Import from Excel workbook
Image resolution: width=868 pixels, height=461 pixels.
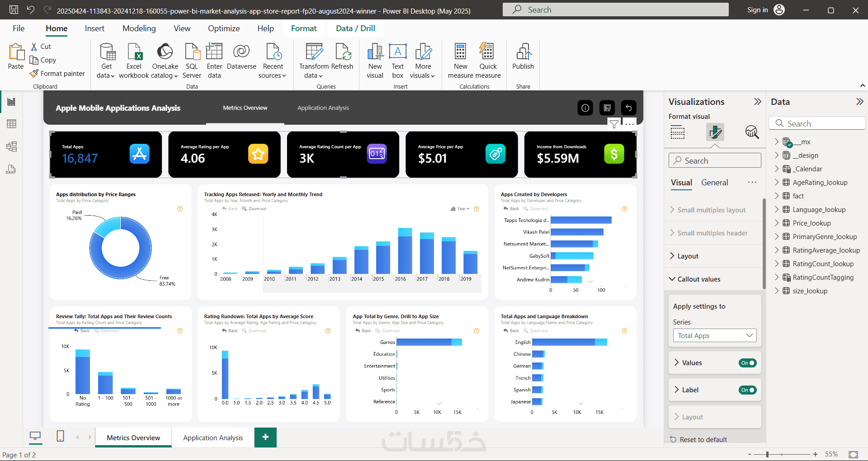coord(134,61)
